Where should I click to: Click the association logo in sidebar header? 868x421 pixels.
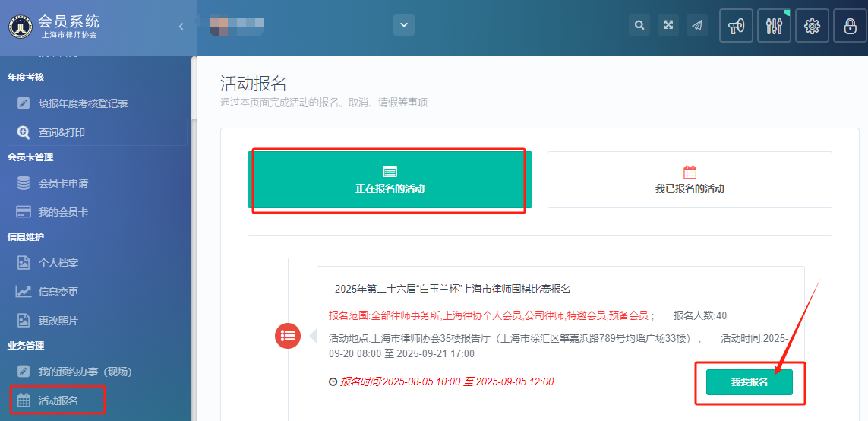[x=20, y=27]
